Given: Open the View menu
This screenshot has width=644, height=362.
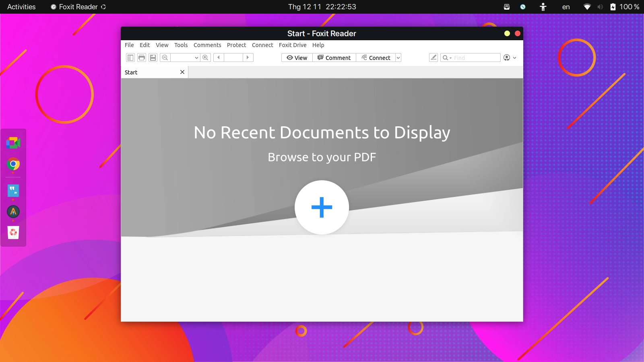Looking at the screenshot, I should (162, 45).
